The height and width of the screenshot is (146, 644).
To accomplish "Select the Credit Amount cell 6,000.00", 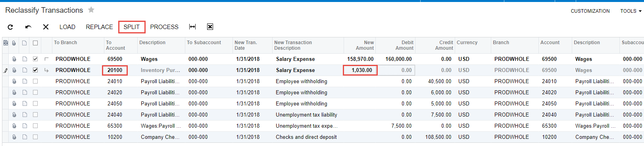I will click(435, 92).
